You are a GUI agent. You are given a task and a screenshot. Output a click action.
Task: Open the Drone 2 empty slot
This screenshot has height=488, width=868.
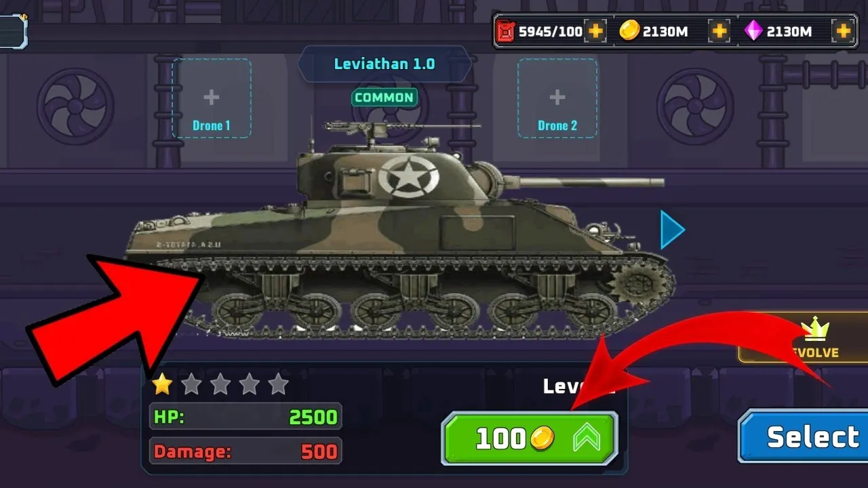click(x=557, y=98)
